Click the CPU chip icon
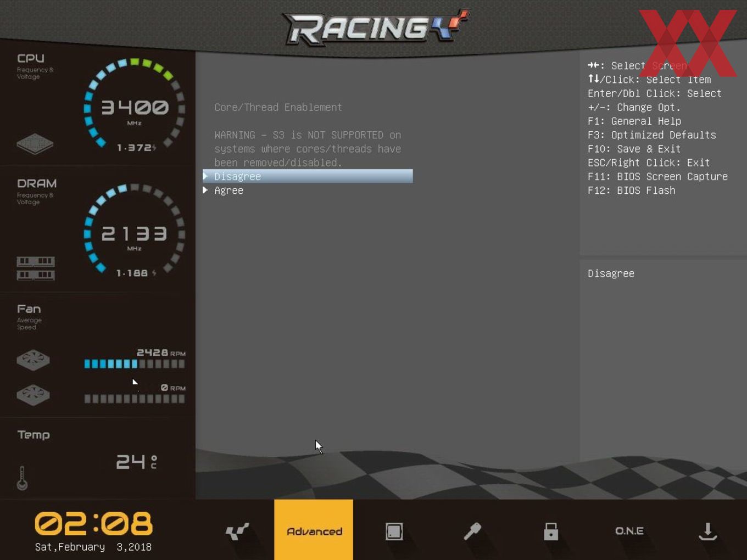The image size is (747, 560). 35,144
